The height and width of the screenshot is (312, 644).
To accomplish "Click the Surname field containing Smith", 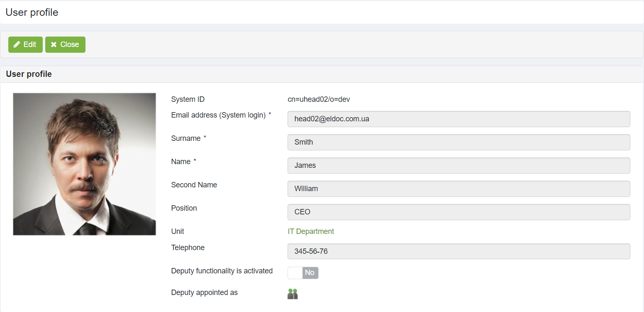I will pyautogui.click(x=459, y=142).
